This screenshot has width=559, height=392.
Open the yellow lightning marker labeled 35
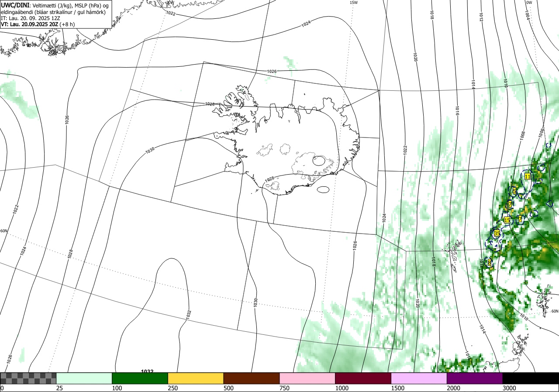[497, 234]
